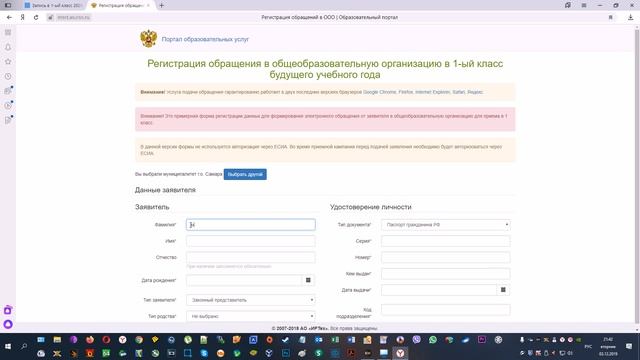Open WhatsApp from the taskbar
Screen dimensions: 640x360
[x=433, y=340]
